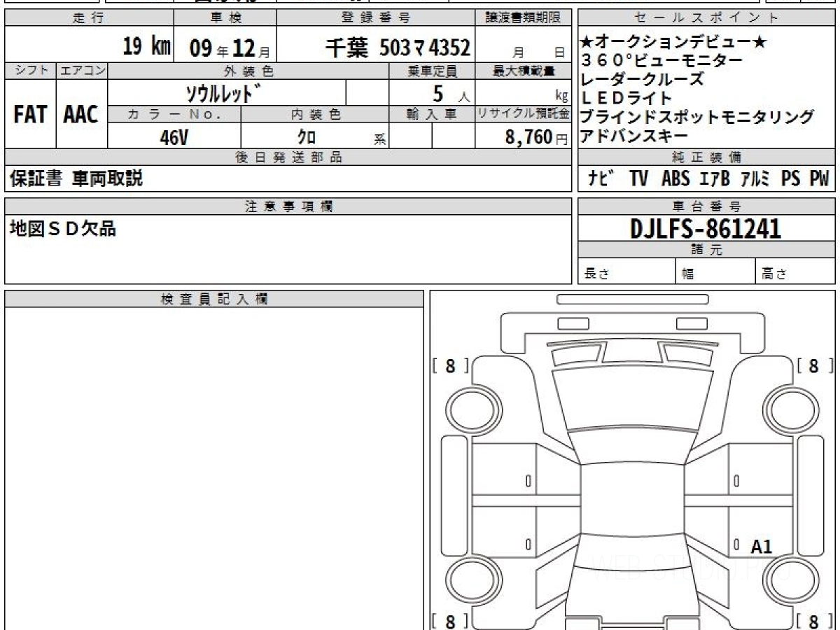Select the A1 damage mark on car diagram
Image resolution: width=840 pixels, height=630 pixels.
(x=761, y=547)
